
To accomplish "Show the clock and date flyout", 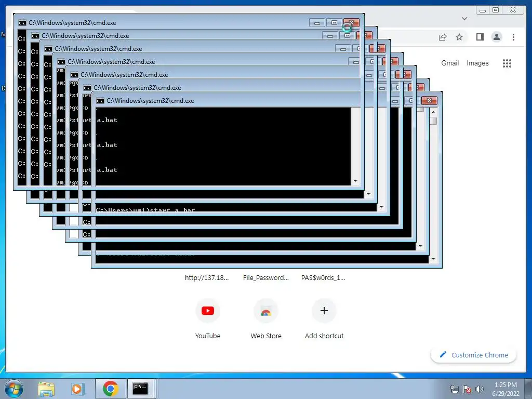I will (x=506, y=389).
